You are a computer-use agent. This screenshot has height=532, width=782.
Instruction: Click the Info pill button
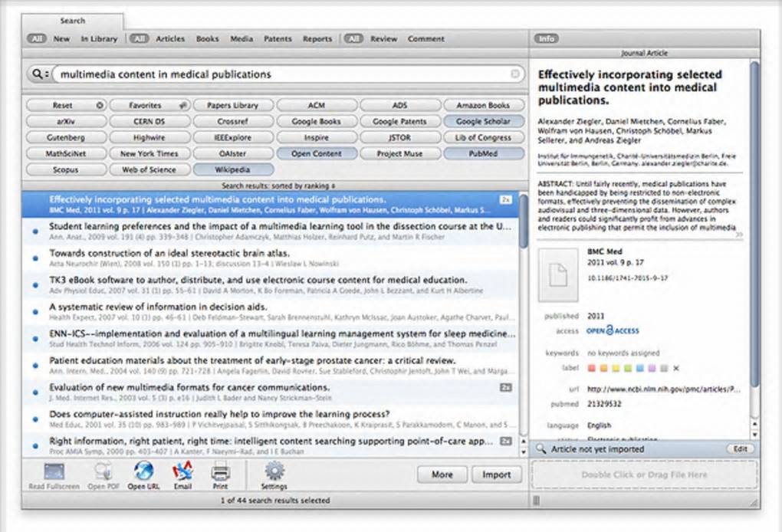[x=546, y=38]
